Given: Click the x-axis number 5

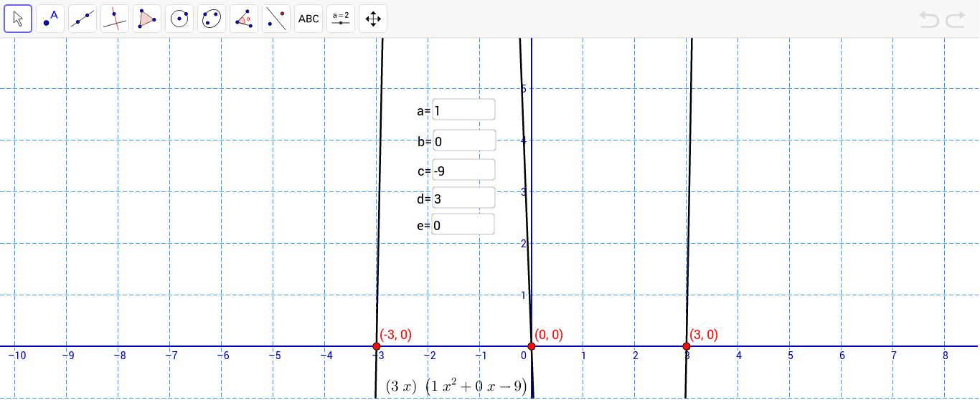Looking at the screenshot, I should (x=791, y=356).
